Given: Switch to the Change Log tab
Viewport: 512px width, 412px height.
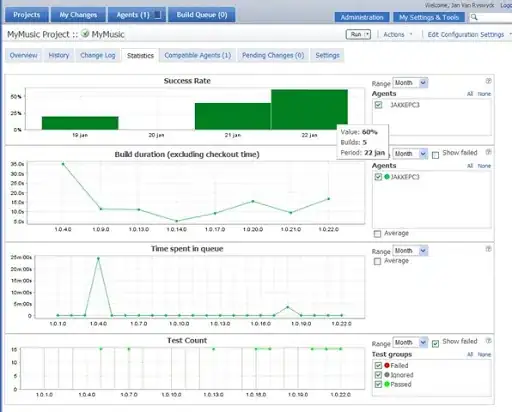Looking at the screenshot, I should click(98, 55).
